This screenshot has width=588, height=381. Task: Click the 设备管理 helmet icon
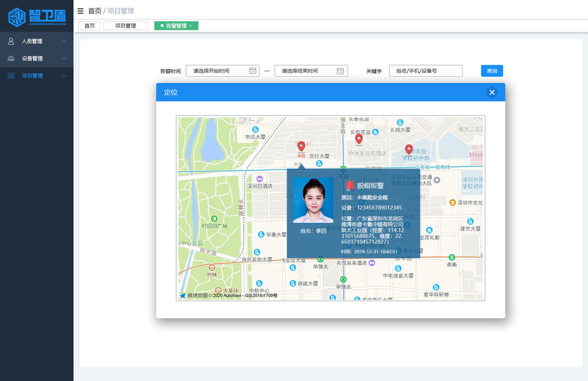(11, 58)
